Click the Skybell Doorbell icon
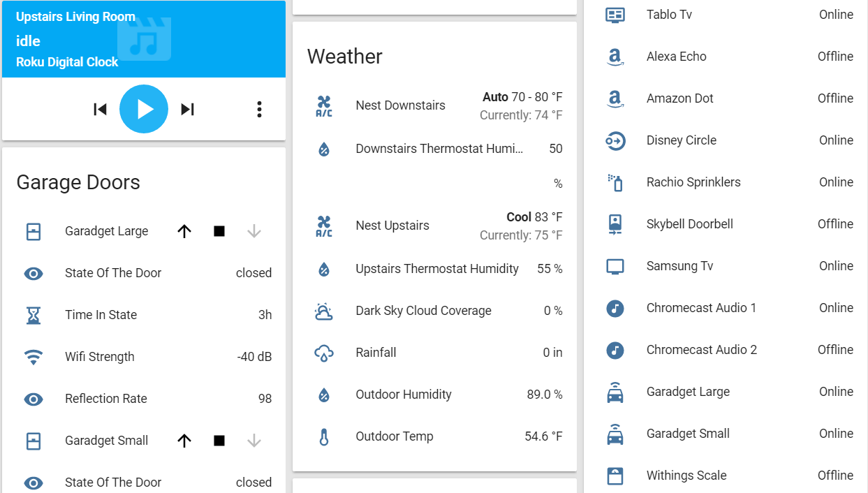 coord(615,224)
